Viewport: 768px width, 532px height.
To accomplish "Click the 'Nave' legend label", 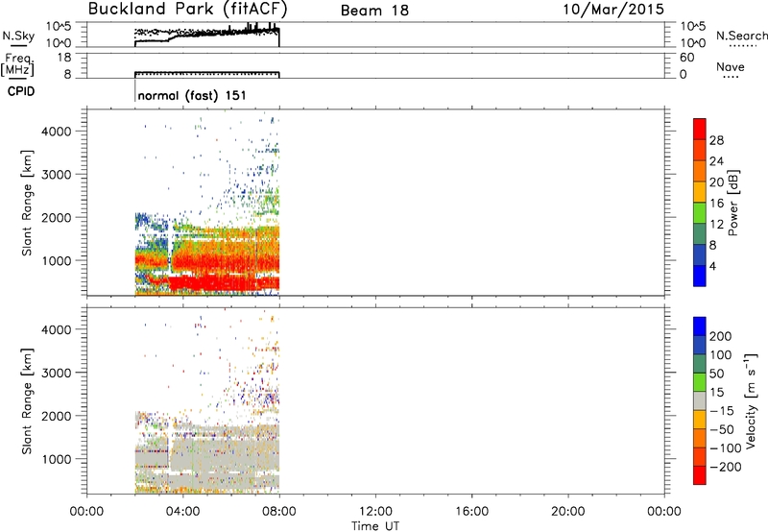I will tap(731, 66).
